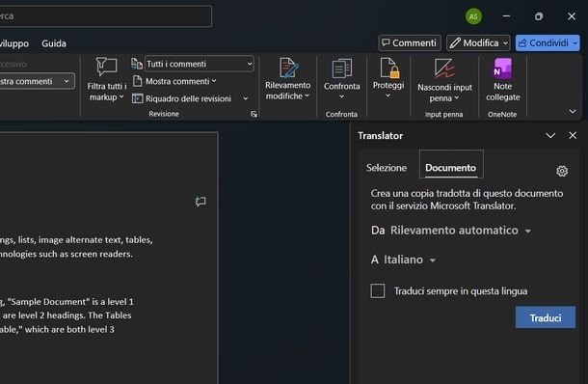Toggle the Riquadro delle revisioni pane
Screen dimensions: 588x384
pos(182,98)
